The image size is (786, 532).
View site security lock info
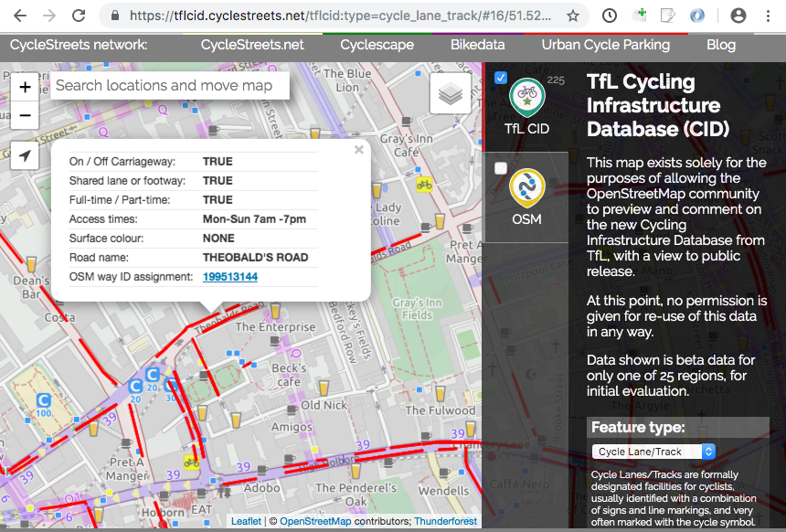(115, 16)
